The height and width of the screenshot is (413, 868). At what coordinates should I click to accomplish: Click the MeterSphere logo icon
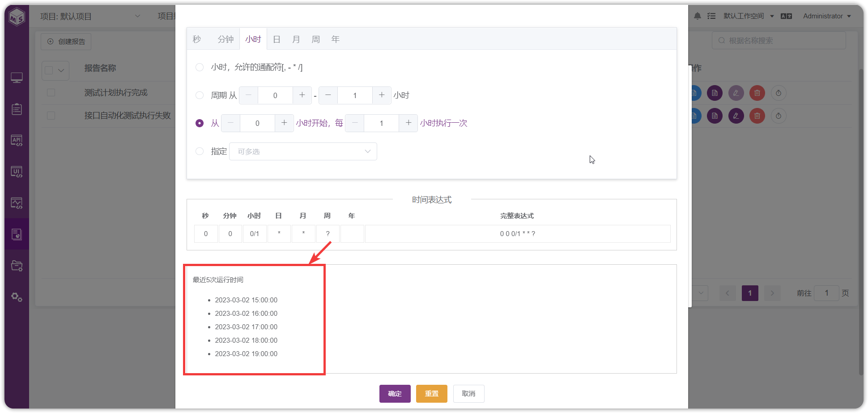17,17
